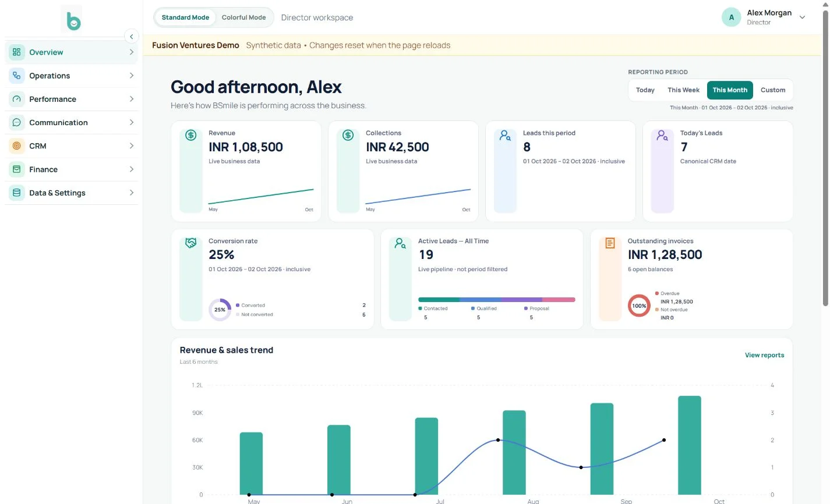Click the Finance icon in sidebar

pyautogui.click(x=16, y=169)
